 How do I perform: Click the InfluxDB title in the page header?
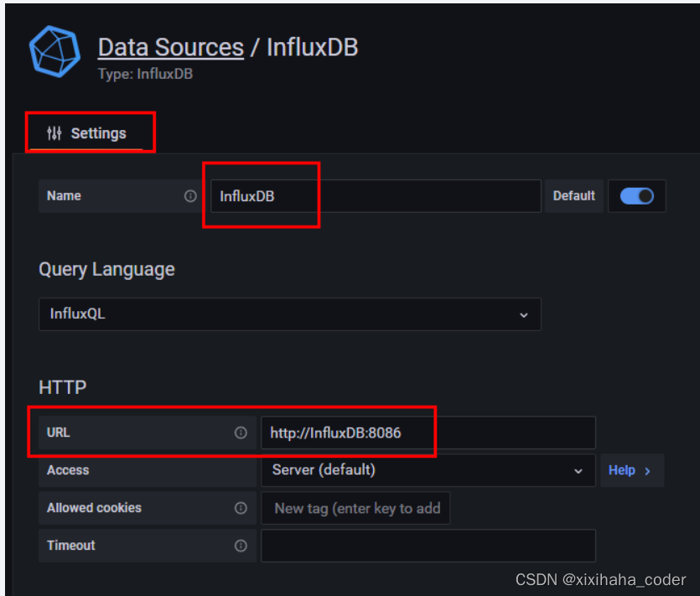click(x=313, y=47)
